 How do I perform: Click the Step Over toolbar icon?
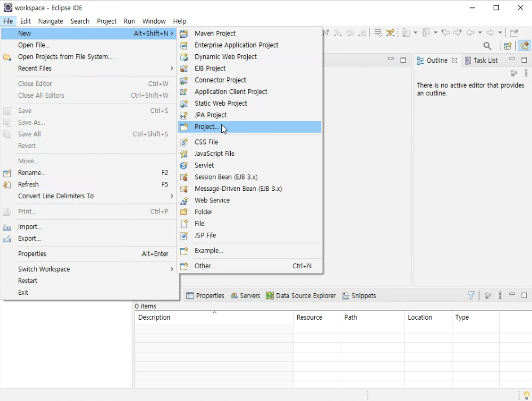[350, 33]
